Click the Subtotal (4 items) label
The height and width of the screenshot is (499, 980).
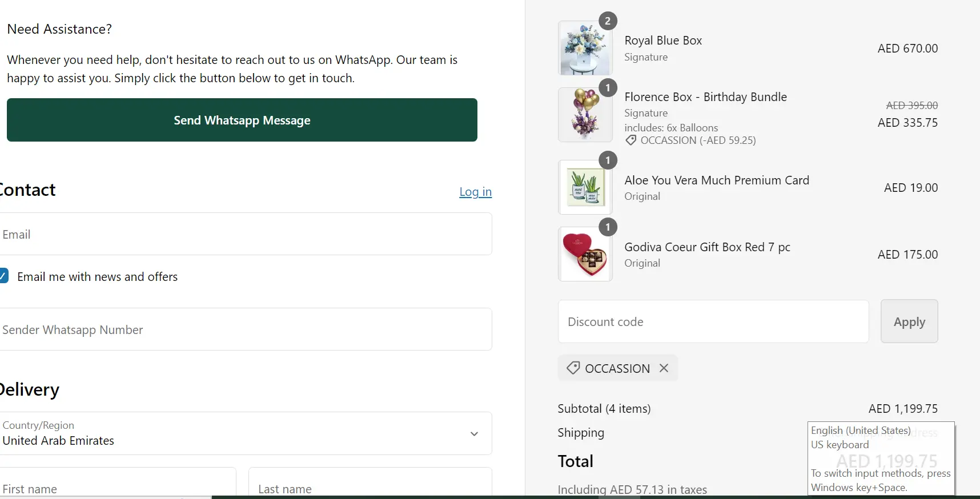[x=604, y=409]
